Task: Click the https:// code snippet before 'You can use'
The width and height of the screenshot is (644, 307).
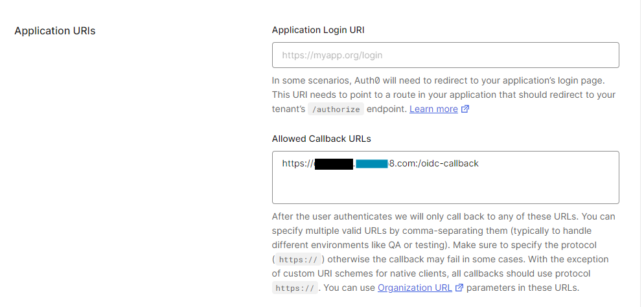Action: (x=295, y=288)
